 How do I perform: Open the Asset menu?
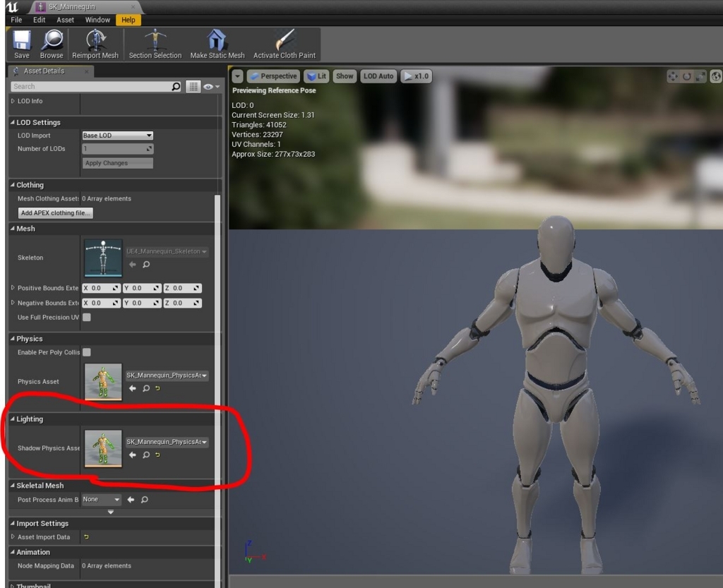pyautogui.click(x=65, y=20)
